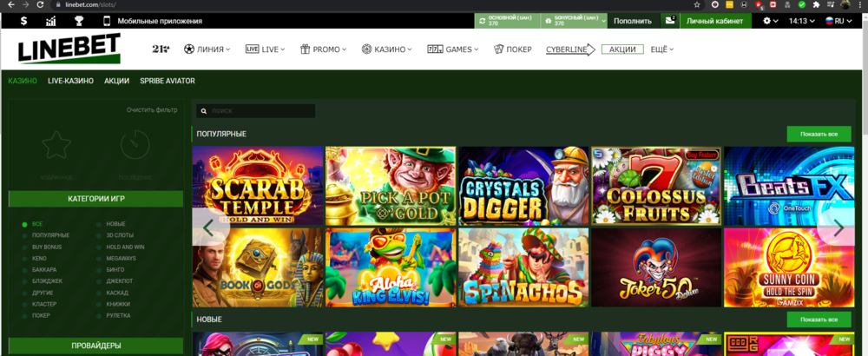This screenshot has width=868, height=356.
Task: Select the ВСЕ category filter
Action: [37, 224]
